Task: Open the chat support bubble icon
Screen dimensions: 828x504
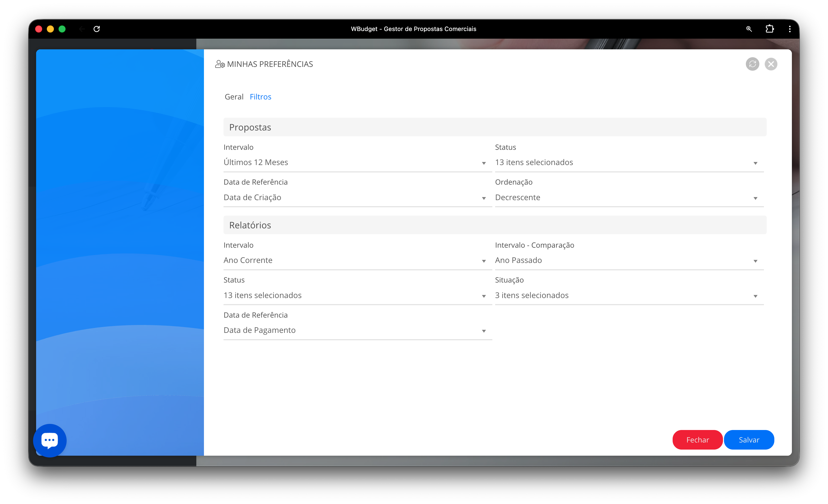Action: [x=50, y=440]
